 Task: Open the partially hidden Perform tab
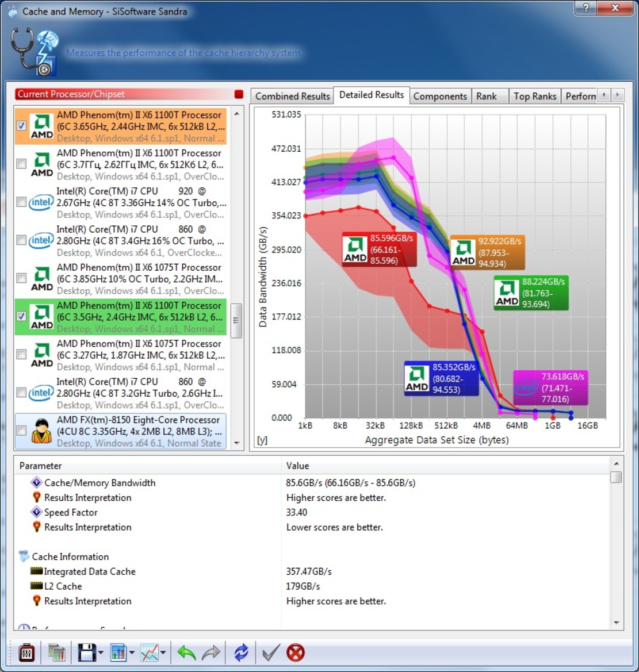click(x=579, y=96)
